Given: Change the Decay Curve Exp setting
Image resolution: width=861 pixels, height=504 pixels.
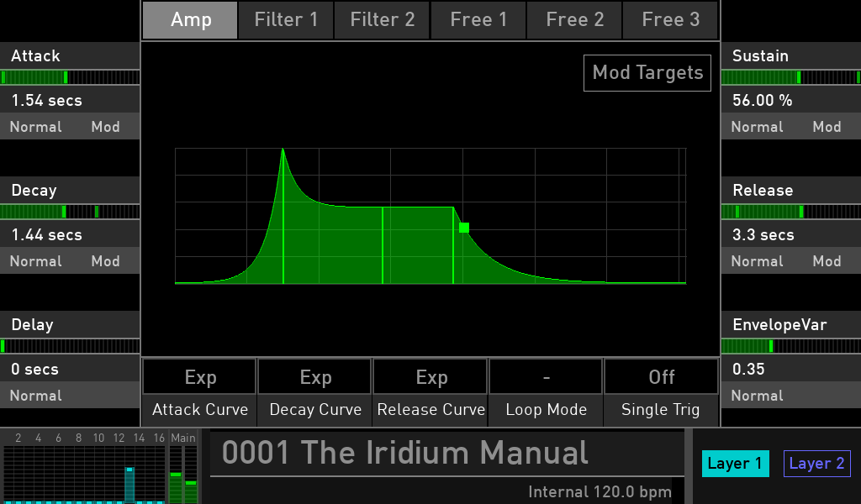Looking at the screenshot, I should click(315, 378).
